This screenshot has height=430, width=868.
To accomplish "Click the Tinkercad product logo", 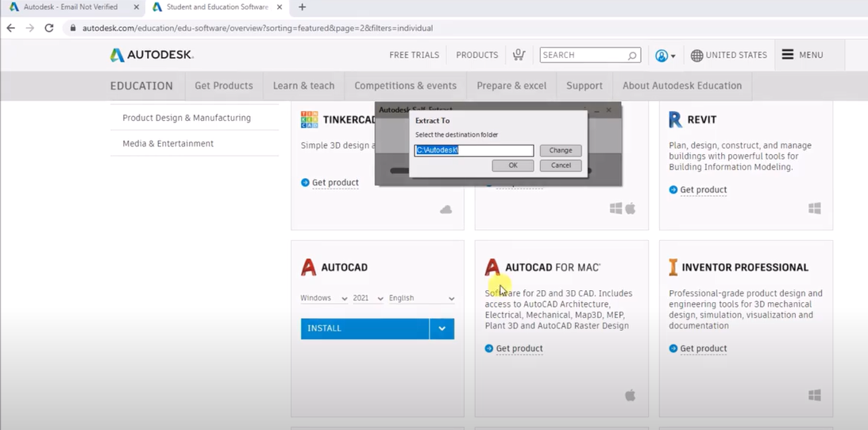I will click(310, 120).
